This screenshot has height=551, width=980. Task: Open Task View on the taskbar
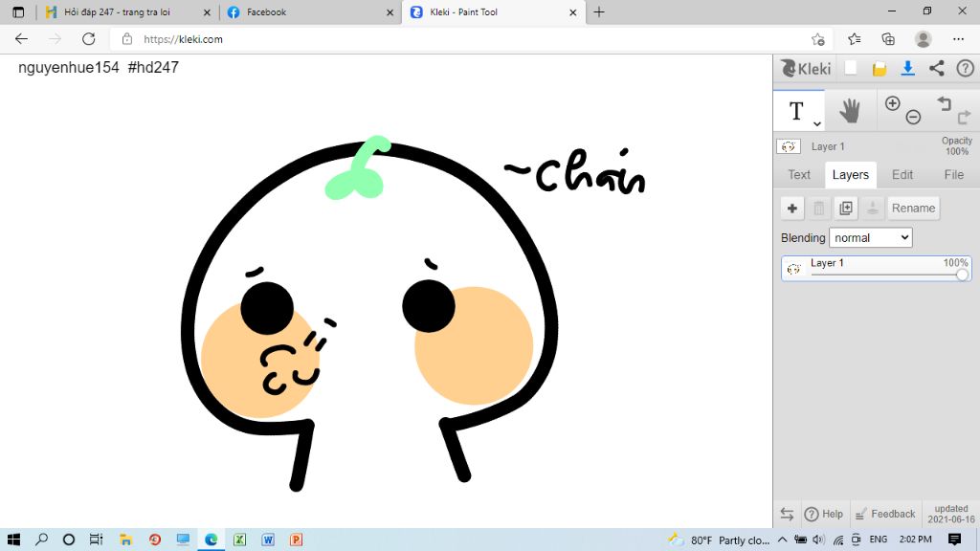(96, 540)
